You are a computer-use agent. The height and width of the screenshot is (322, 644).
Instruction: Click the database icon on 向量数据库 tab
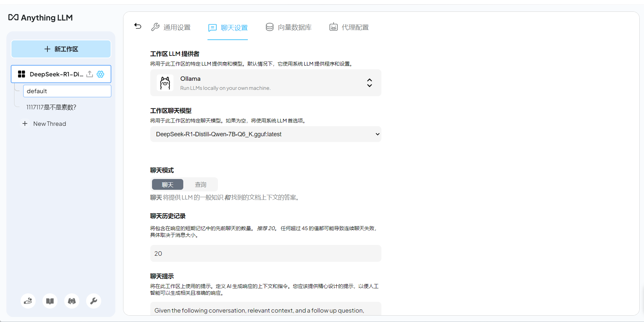270,27
